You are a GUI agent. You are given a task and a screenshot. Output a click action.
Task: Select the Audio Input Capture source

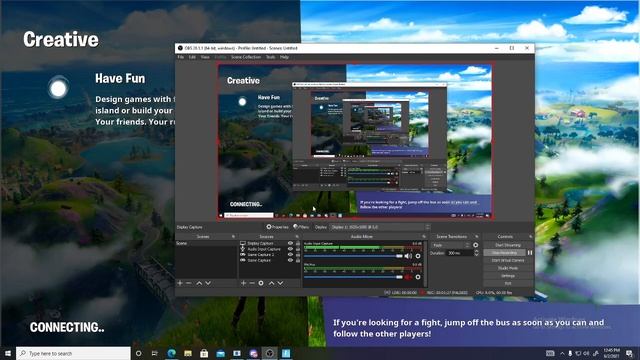264,249
